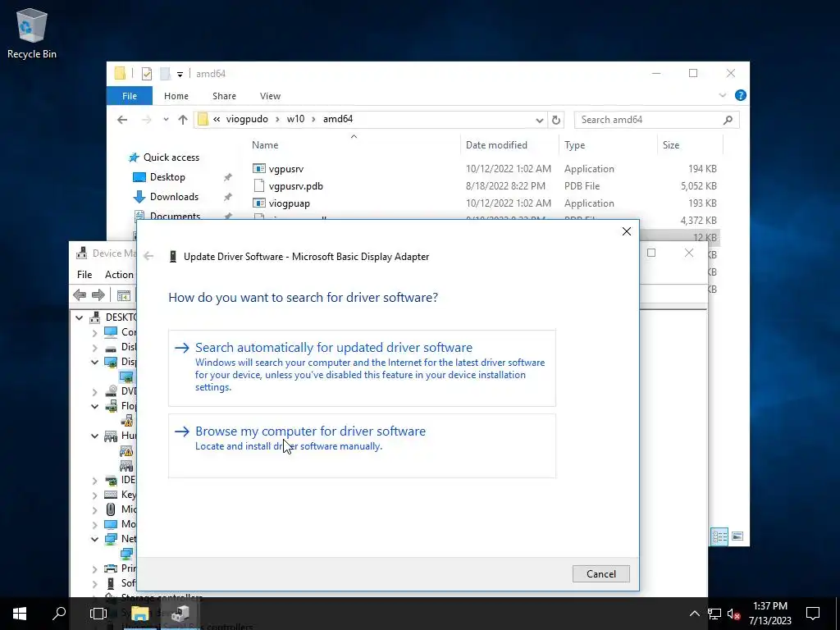Select the display adapter device icon
The image size is (840, 630).
[127, 377]
